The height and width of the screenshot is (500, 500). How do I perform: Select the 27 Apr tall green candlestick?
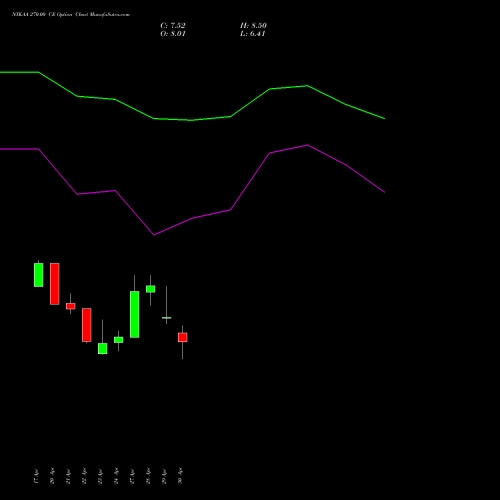(x=135, y=314)
